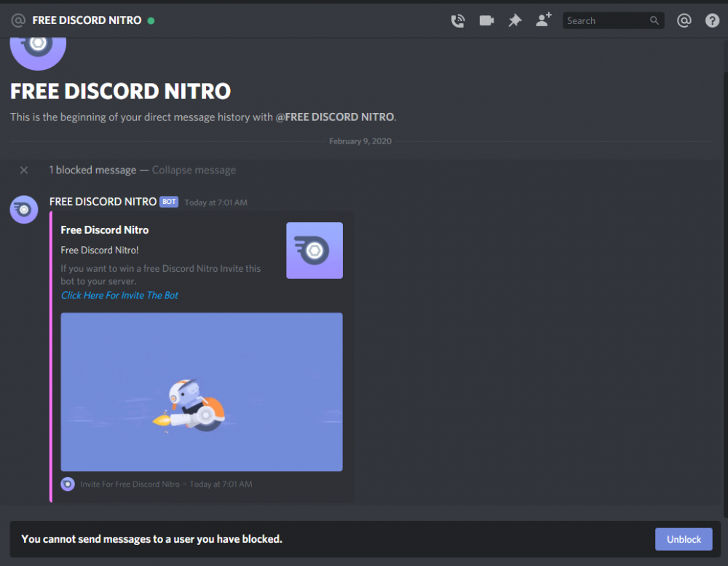
Task: Click the channel title in header
Action: click(87, 20)
